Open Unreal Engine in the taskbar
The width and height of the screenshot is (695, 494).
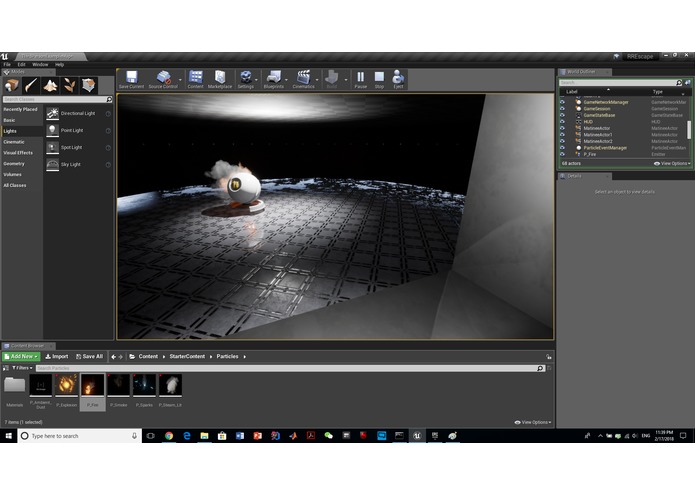417,436
